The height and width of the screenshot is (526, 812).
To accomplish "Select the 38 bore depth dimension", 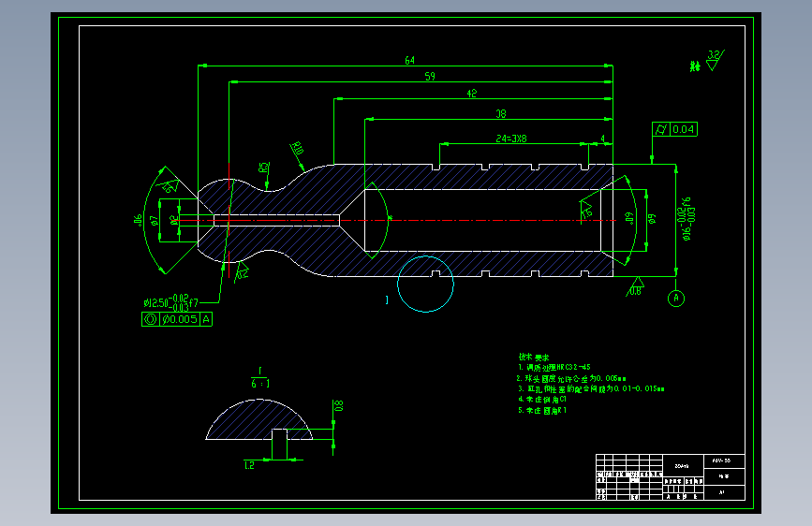I will 501,114.
